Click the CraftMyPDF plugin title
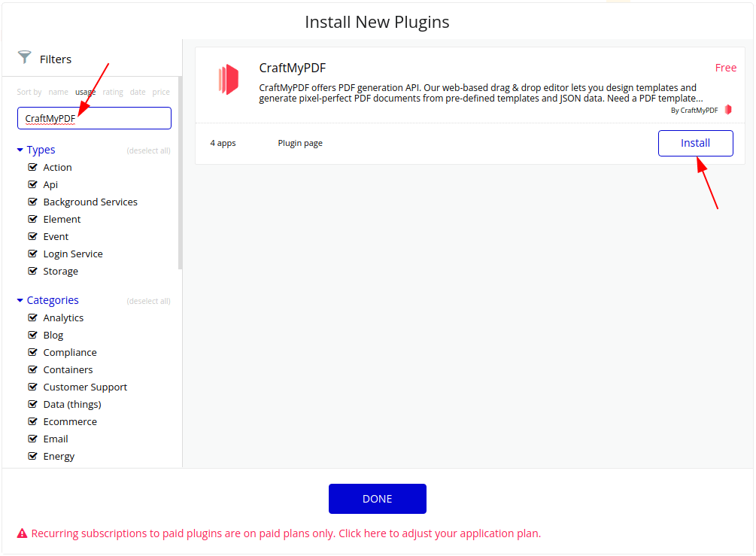The width and height of the screenshot is (756, 556). (292, 68)
